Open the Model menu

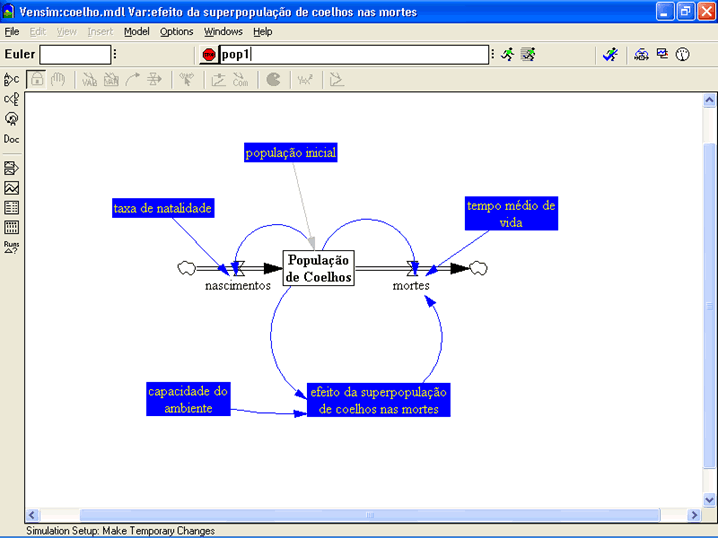point(136,32)
